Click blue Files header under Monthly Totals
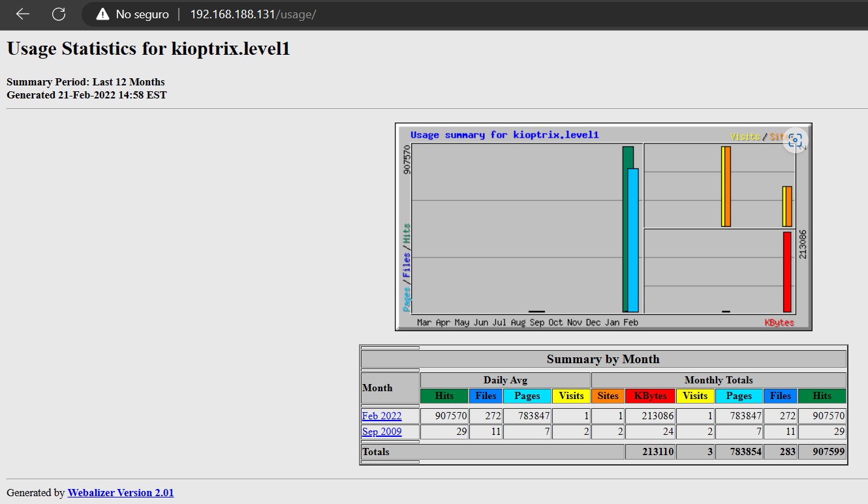 click(x=781, y=396)
